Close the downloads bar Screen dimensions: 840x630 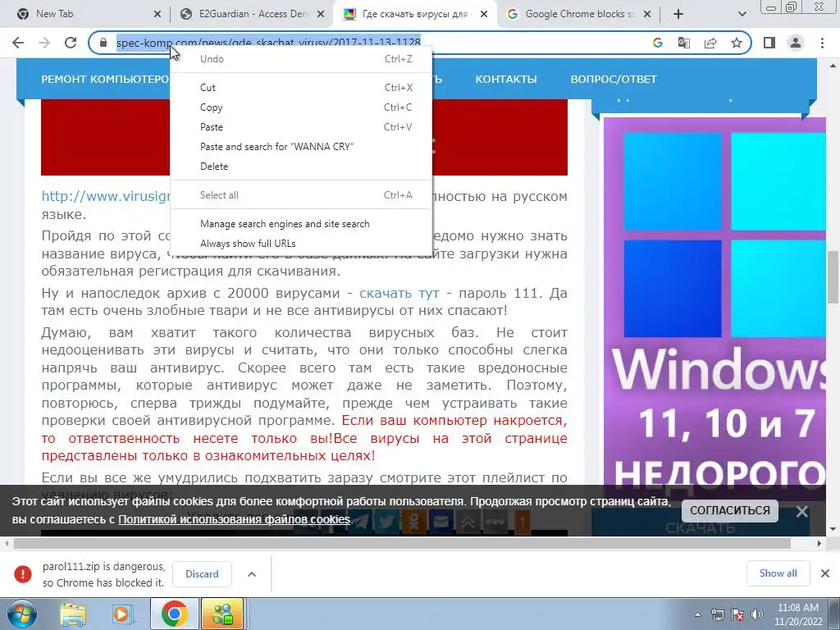[825, 573]
